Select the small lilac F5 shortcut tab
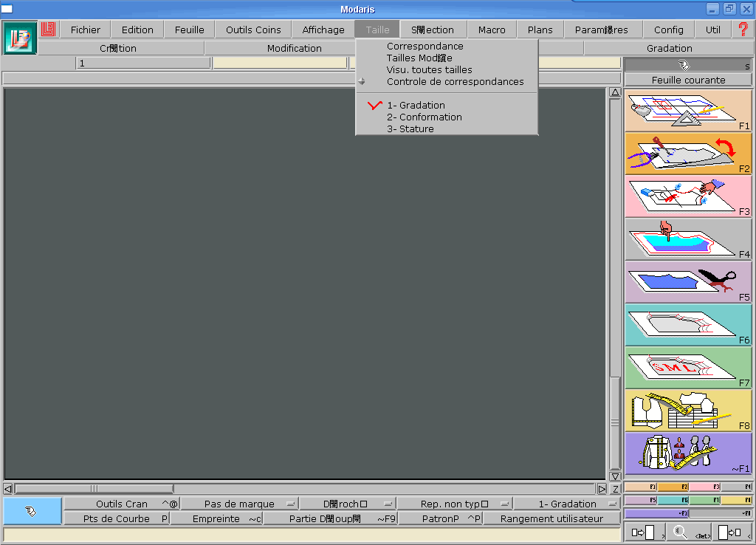Image resolution: width=756 pixels, height=545 pixels. coord(641,500)
